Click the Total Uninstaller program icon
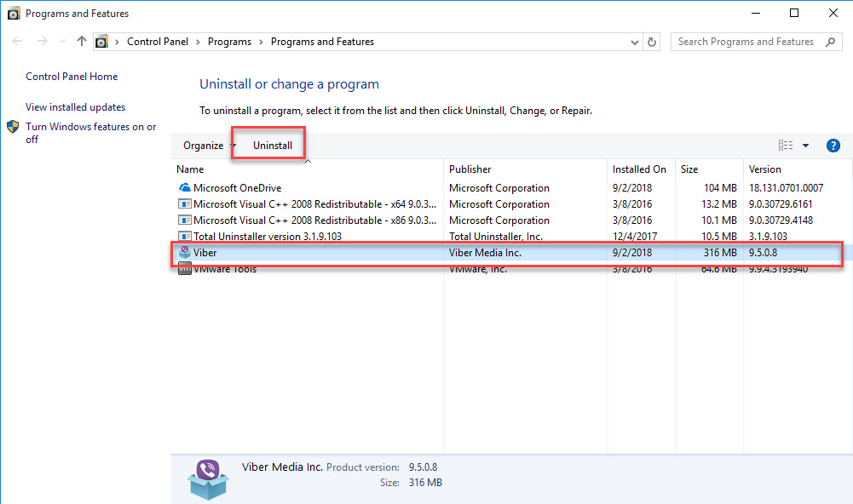 coord(185,236)
